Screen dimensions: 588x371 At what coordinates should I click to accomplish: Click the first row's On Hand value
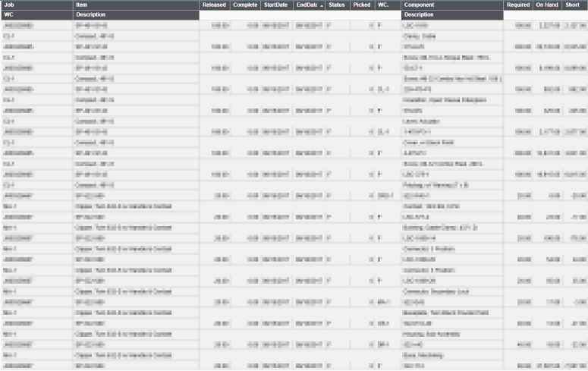click(546, 25)
